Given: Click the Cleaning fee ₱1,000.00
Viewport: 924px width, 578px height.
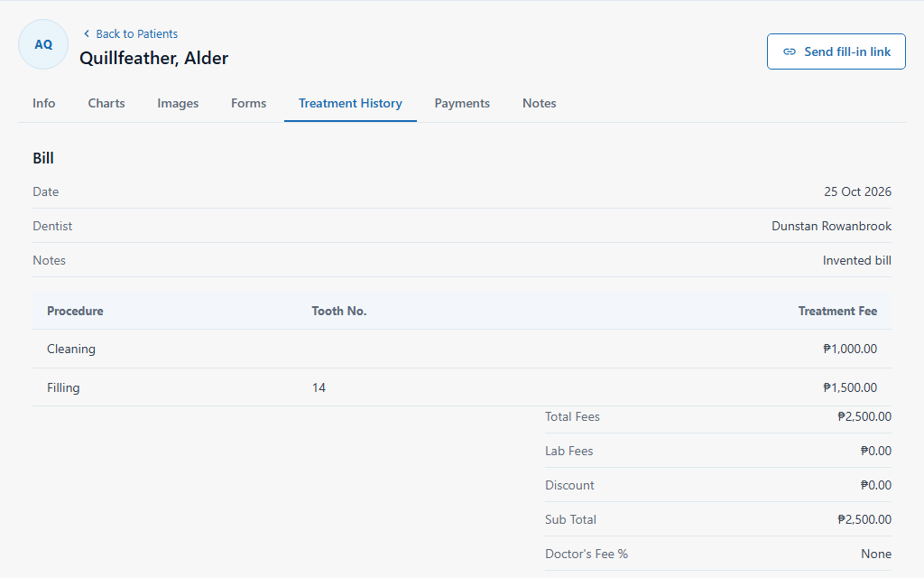Looking at the screenshot, I should [x=850, y=349].
